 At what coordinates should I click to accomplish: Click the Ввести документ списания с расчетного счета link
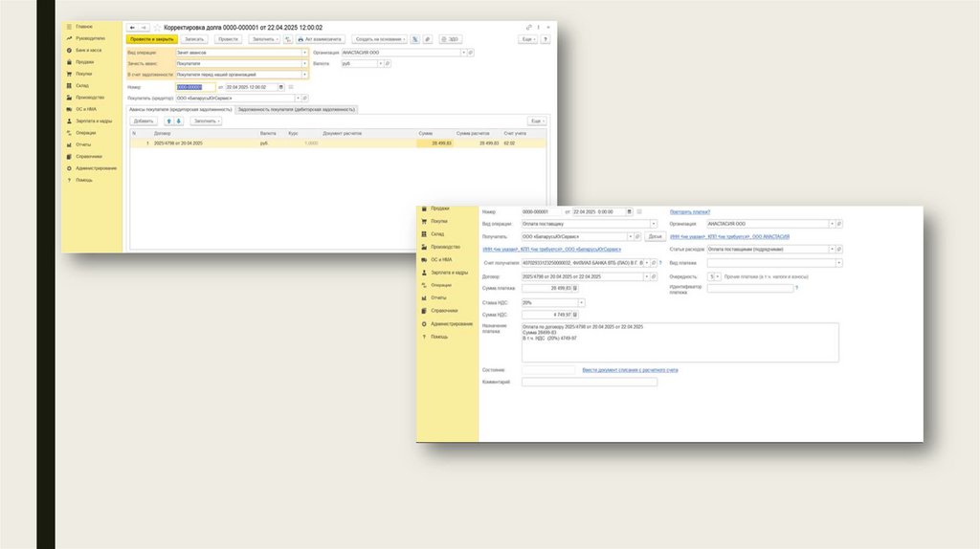(x=630, y=369)
